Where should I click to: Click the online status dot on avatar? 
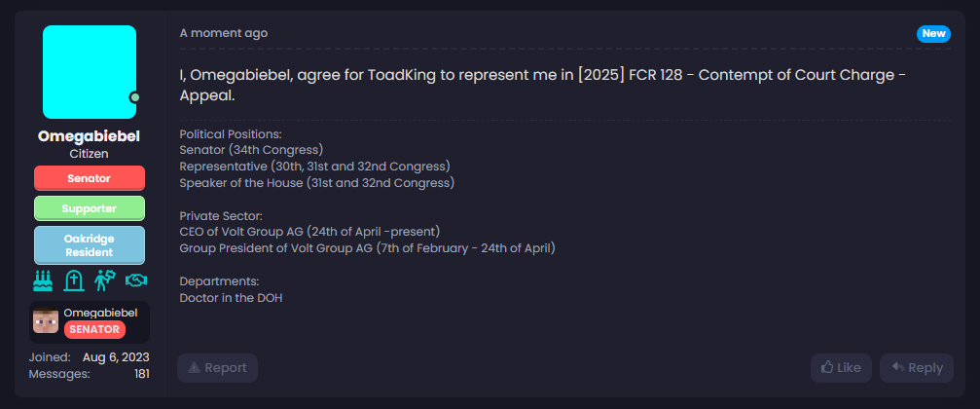pyautogui.click(x=135, y=97)
